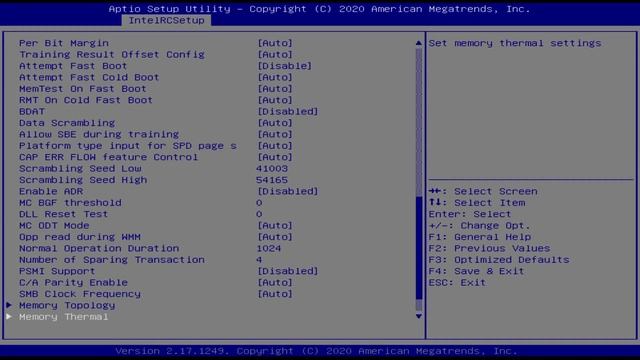Change Training Result Offset Config value
This screenshot has width=640, height=360.
click(x=275, y=54)
